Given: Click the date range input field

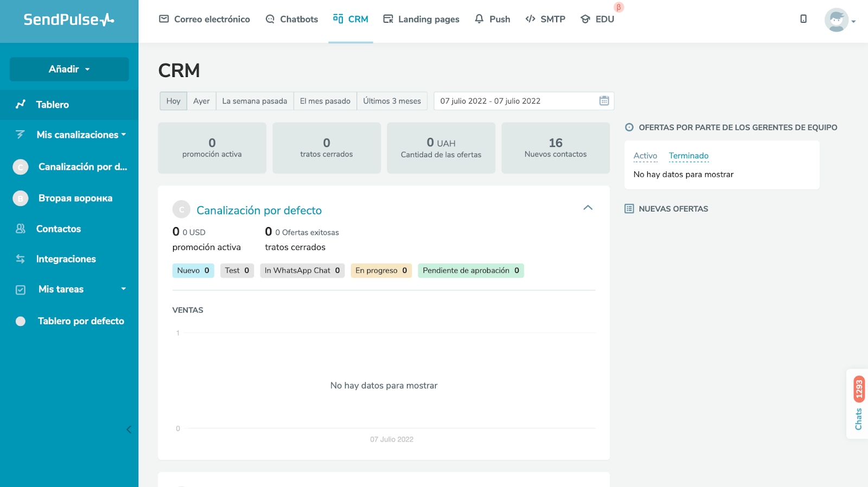Looking at the screenshot, I should tap(515, 101).
